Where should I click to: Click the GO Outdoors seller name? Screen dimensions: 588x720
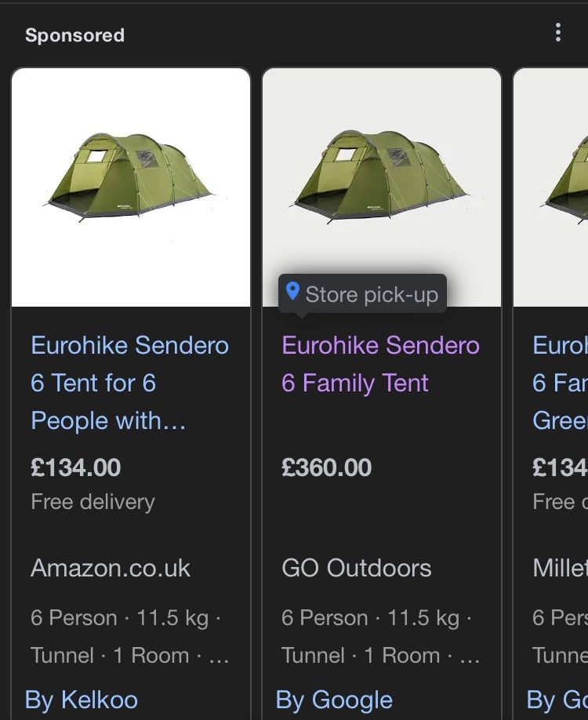pyautogui.click(x=356, y=569)
